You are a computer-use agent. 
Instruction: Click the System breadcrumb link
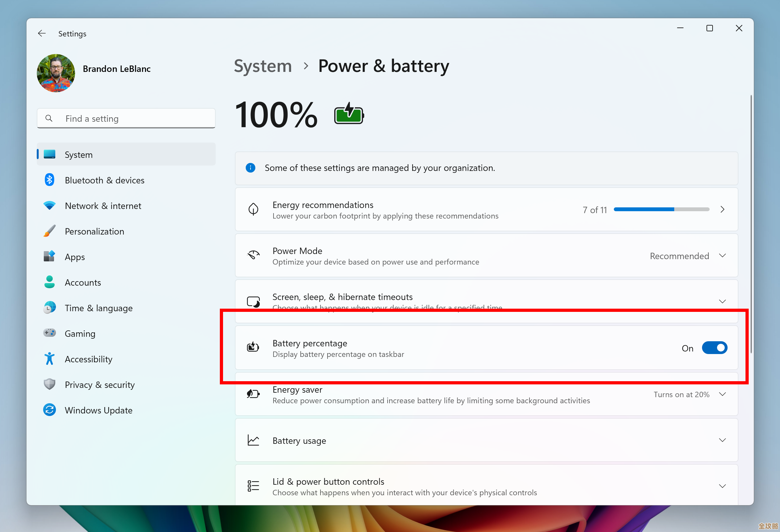[x=263, y=66]
